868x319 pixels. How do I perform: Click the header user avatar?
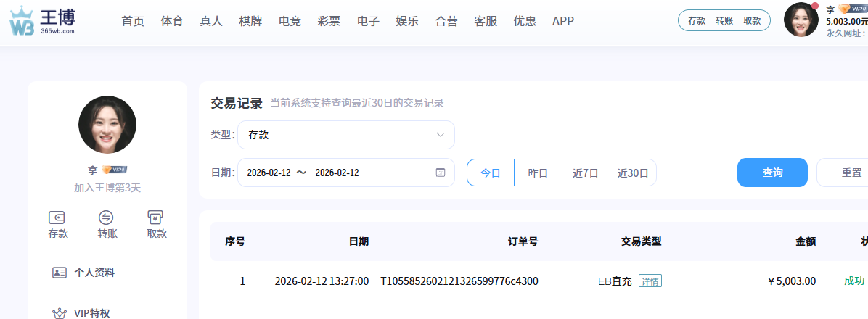point(801,20)
